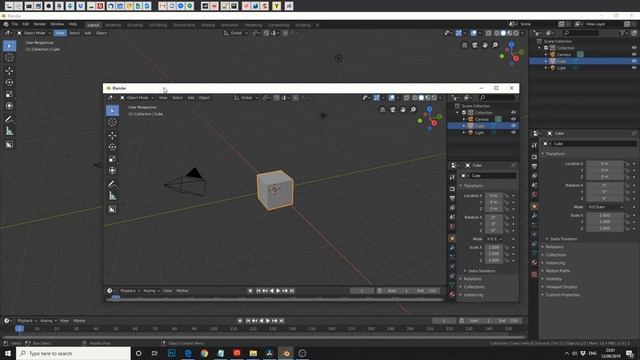This screenshot has width=640, height=360.
Task: Click View in back window viewport header
Action: point(60,33)
